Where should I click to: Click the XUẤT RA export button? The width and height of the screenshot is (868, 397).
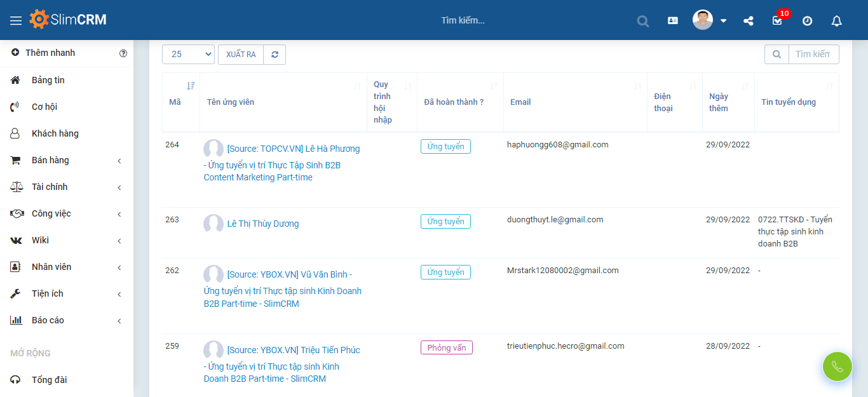[x=241, y=55]
